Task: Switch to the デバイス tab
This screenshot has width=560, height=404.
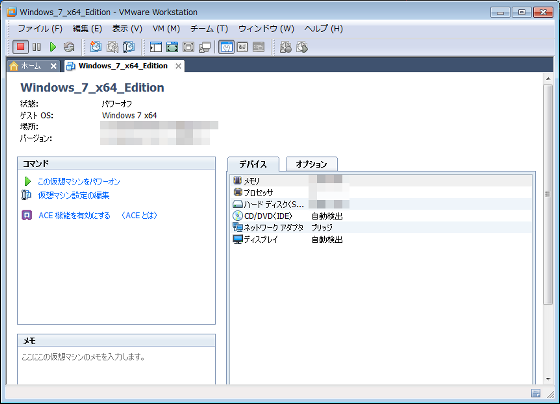Action: point(253,164)
